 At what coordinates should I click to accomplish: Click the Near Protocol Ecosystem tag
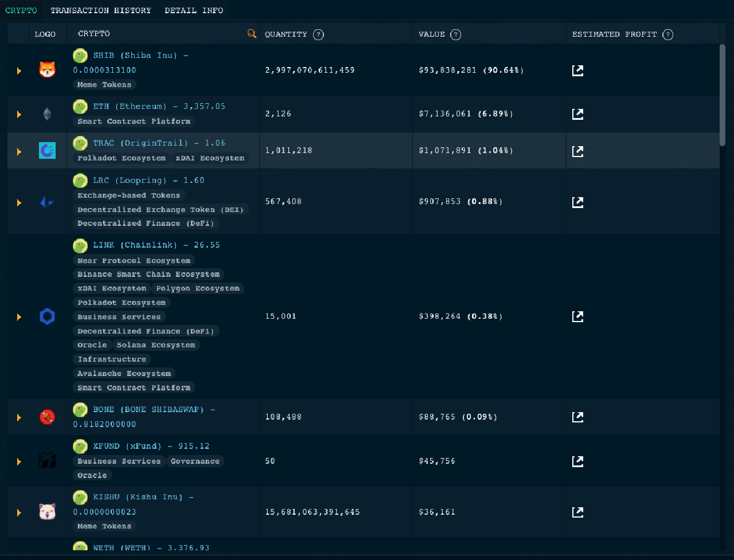134,261
